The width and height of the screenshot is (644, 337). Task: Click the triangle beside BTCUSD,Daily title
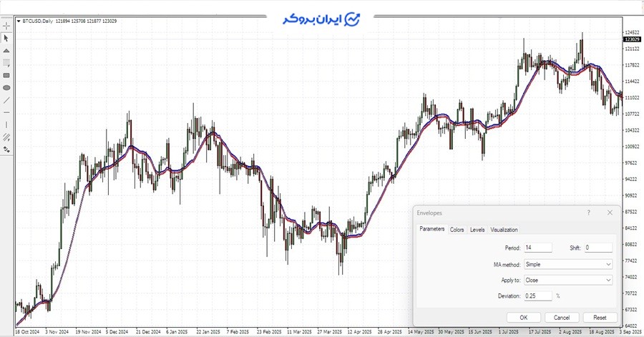(x=19, y=21)
